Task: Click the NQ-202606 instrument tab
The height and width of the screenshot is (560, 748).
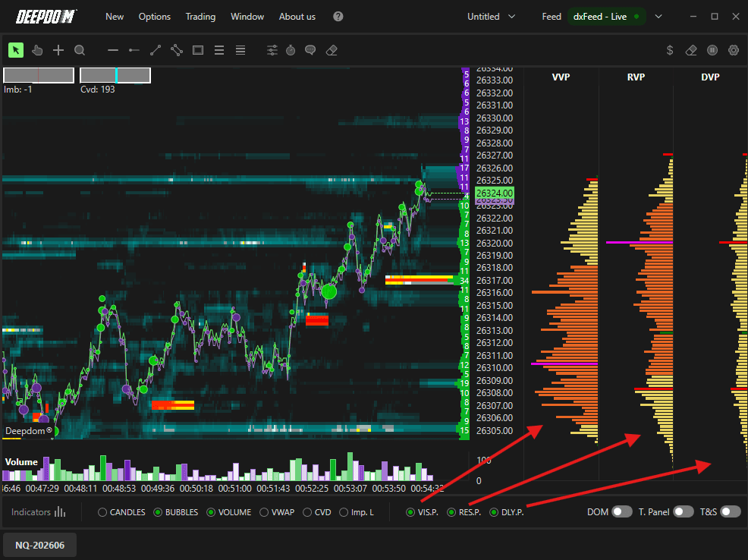Action: (x=40, y=546)
